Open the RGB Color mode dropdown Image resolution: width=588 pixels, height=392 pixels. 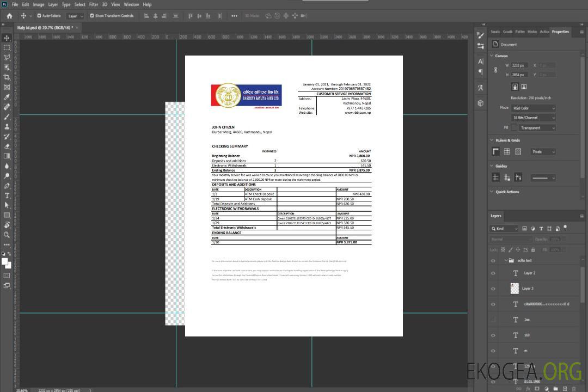(533, 108)
